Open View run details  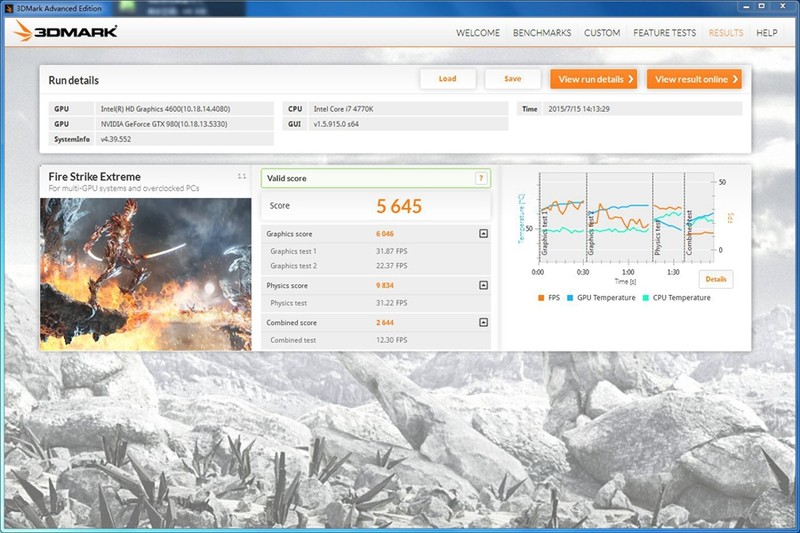[593, 79]
